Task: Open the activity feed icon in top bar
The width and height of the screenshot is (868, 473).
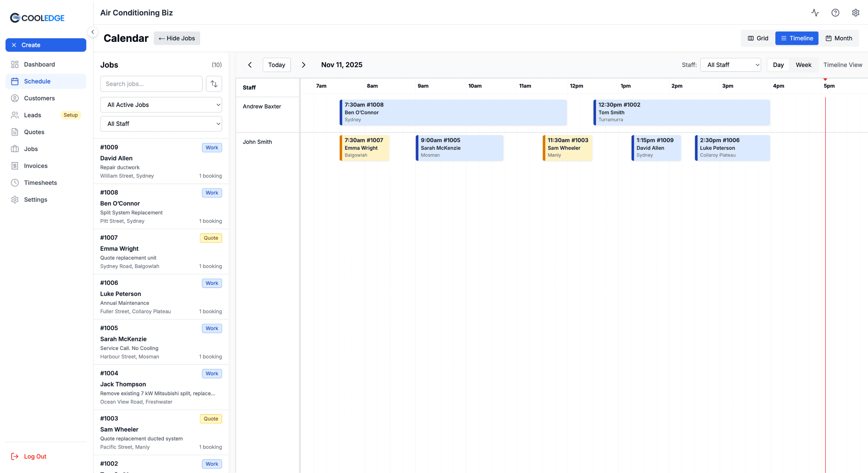Action: point(815,12)
